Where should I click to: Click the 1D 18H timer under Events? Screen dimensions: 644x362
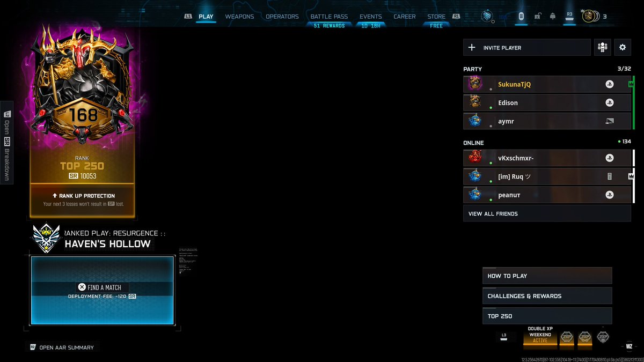(371, 26)
